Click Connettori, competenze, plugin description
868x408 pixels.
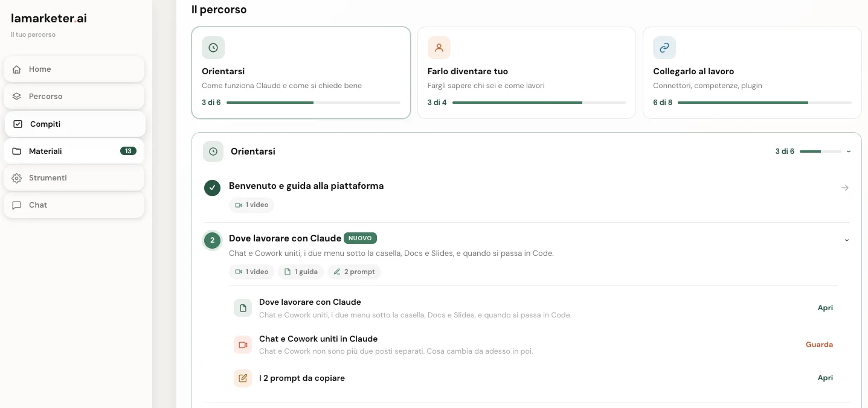707,86
